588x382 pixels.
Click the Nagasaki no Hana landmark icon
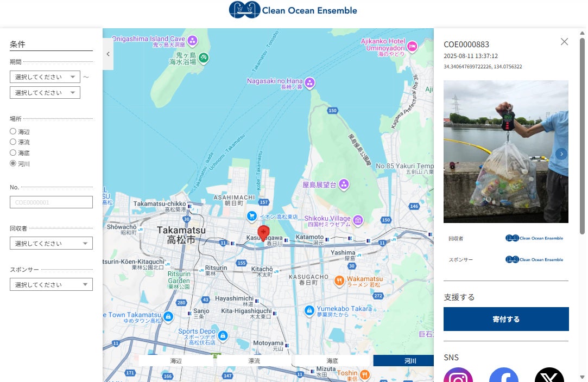(309, 83)
